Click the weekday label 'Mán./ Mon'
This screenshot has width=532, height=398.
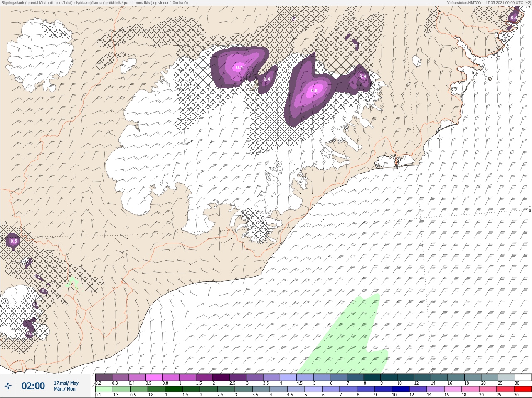[65, 389]
